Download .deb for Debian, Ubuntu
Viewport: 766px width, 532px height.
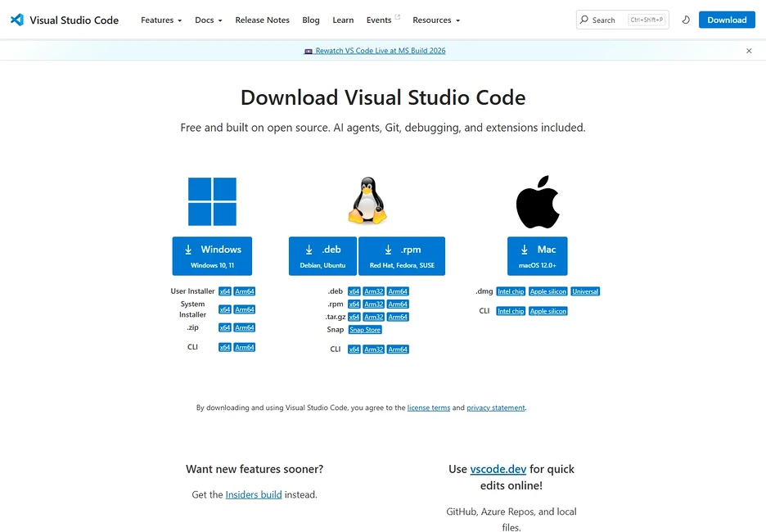pyautogui.click(x=323, y=256)
